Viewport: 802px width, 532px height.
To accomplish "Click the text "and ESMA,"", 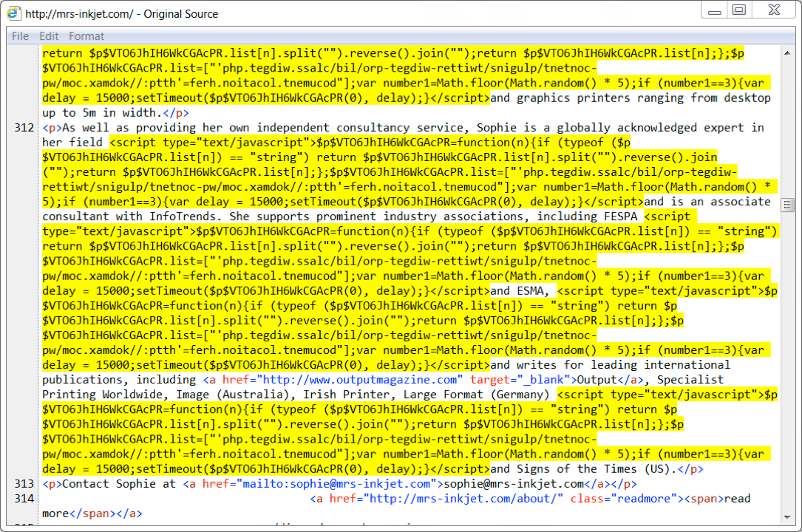I will [520, 291].
